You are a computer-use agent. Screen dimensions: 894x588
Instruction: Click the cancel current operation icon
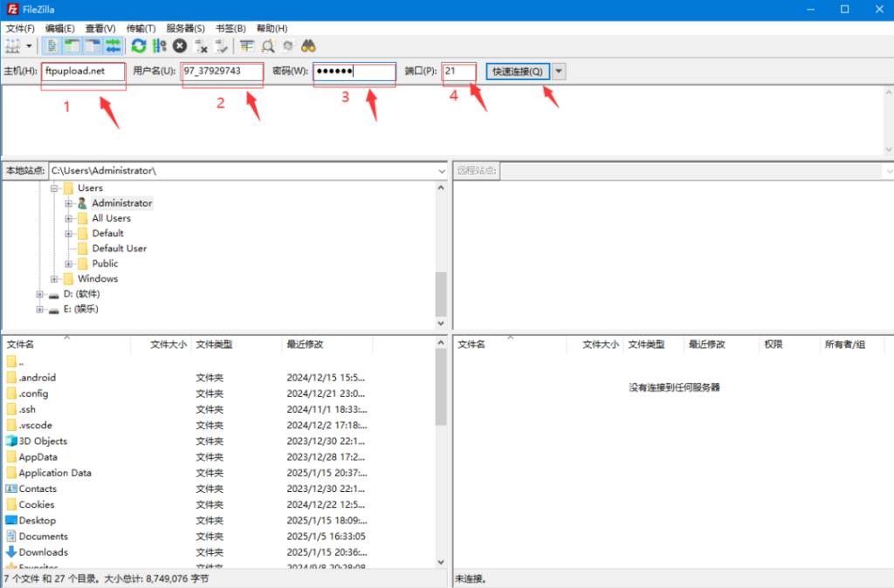(x=180, y=45)
